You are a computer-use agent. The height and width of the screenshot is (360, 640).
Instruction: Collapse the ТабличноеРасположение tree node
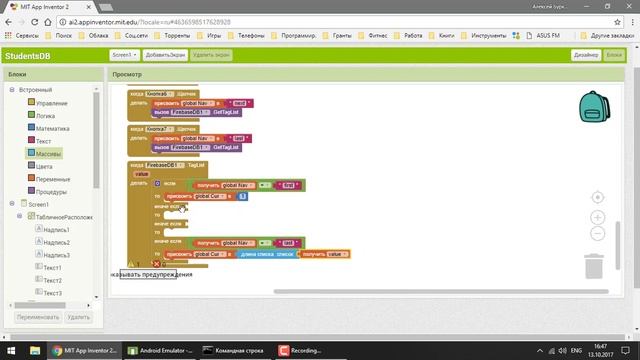point(19,216)
